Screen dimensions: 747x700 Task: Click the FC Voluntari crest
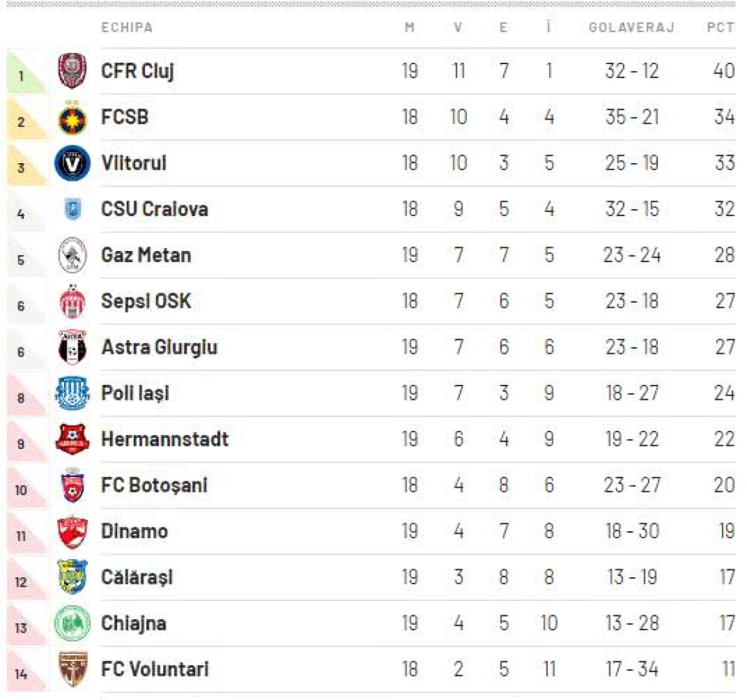(x=72, y=669)
